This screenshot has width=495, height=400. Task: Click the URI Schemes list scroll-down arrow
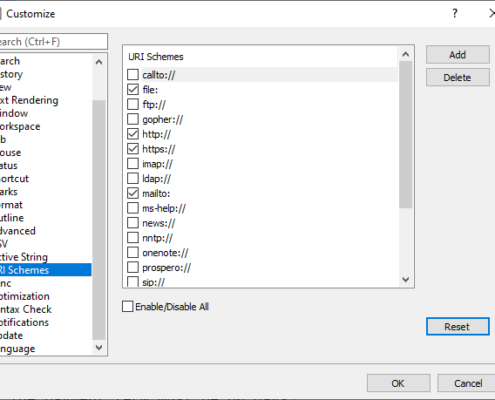(405, 279)
